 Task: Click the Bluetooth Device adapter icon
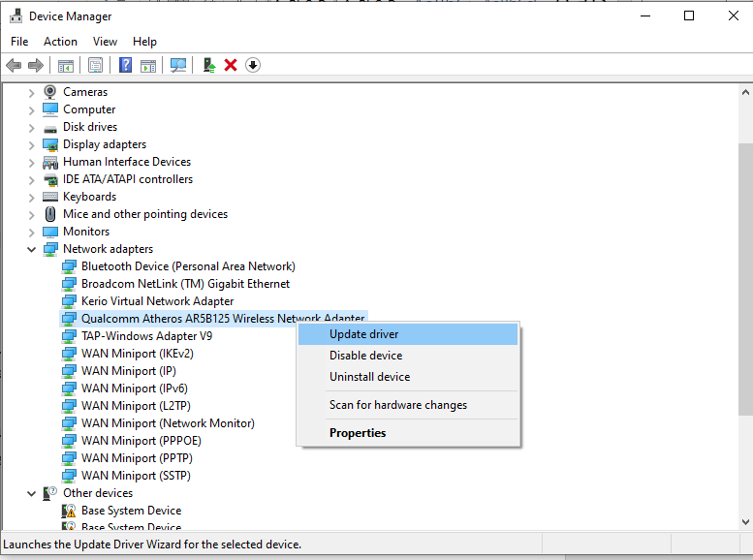click(x=69, y=266)
